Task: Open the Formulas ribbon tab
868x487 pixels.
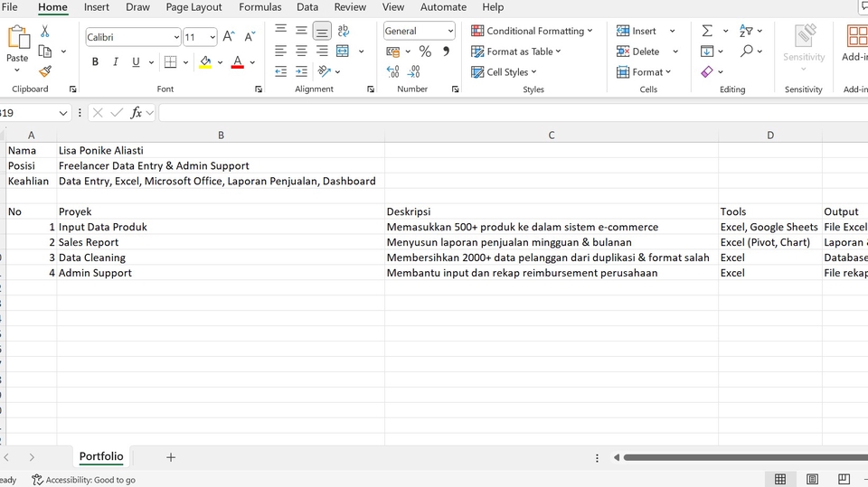Action: click(x=259, y=7)
